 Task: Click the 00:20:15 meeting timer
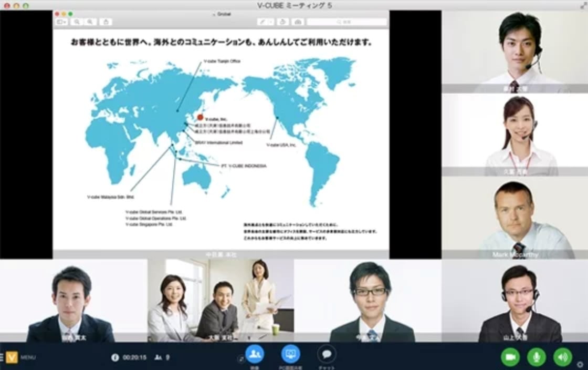(134, 357)
